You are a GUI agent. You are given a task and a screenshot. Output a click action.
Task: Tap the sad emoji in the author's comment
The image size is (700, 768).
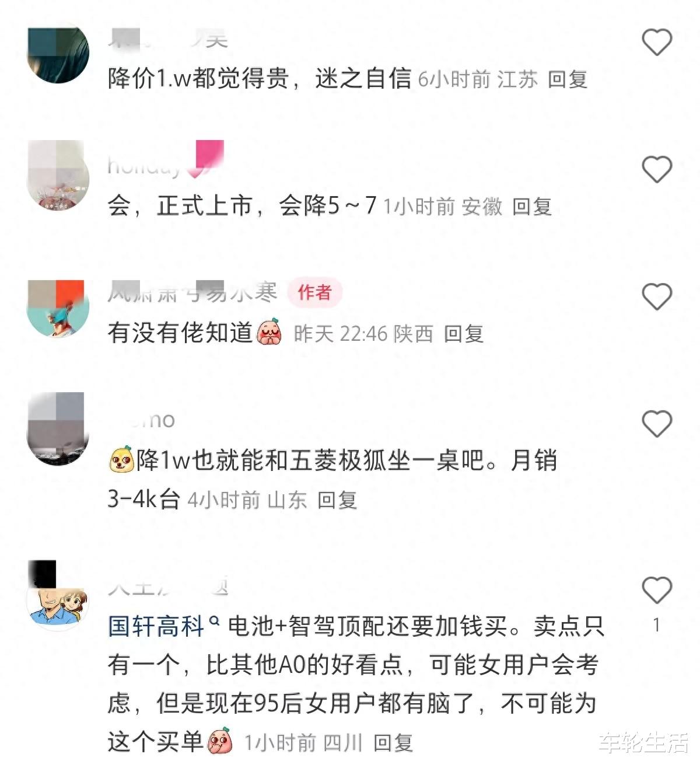(x=269, y=333)
